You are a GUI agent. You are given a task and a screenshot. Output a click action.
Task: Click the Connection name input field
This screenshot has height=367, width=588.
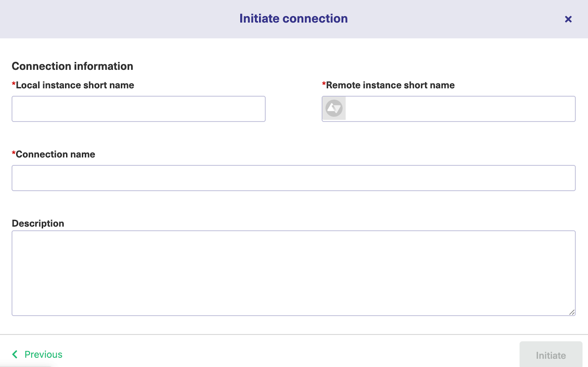[293, 178]
